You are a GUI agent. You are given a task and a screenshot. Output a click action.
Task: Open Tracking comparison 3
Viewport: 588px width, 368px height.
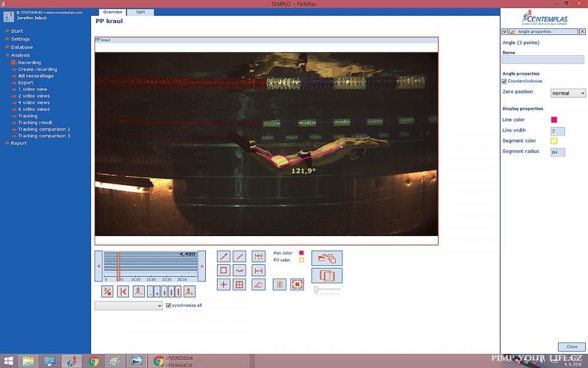pyautogui.click(x=44, y=136)
